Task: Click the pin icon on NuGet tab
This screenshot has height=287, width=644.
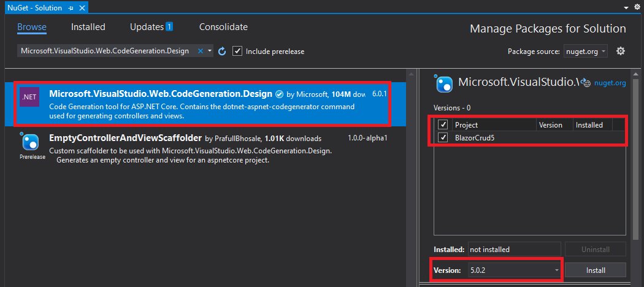Action: (x=71, y=8)
